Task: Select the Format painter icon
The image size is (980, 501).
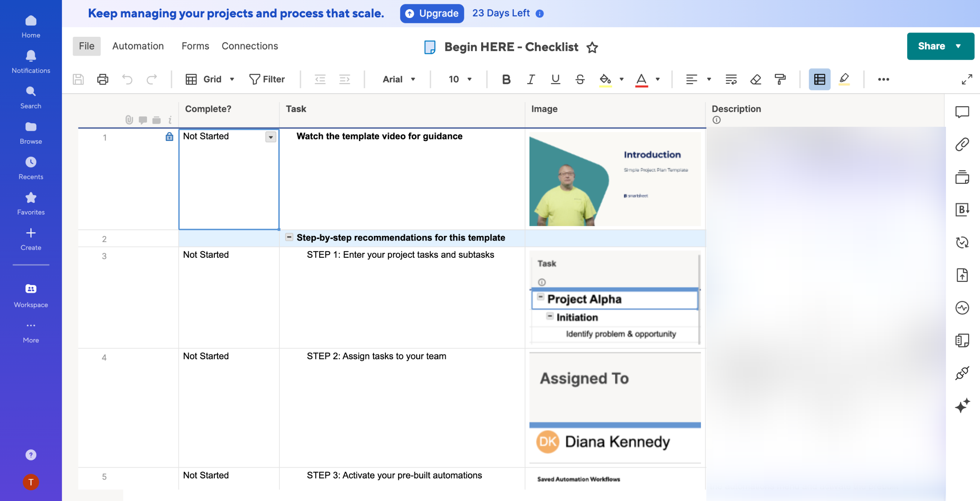Action: click(780, 79)
